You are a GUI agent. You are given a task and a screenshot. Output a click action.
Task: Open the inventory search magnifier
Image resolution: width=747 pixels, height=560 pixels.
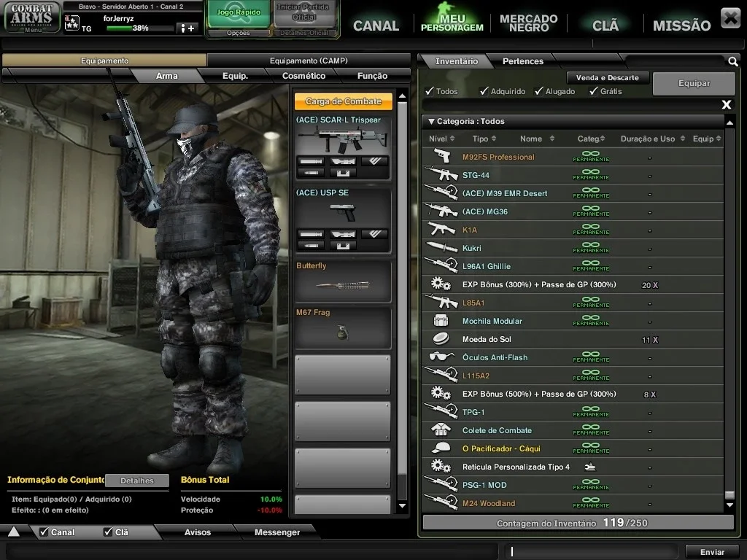(732, 61)
